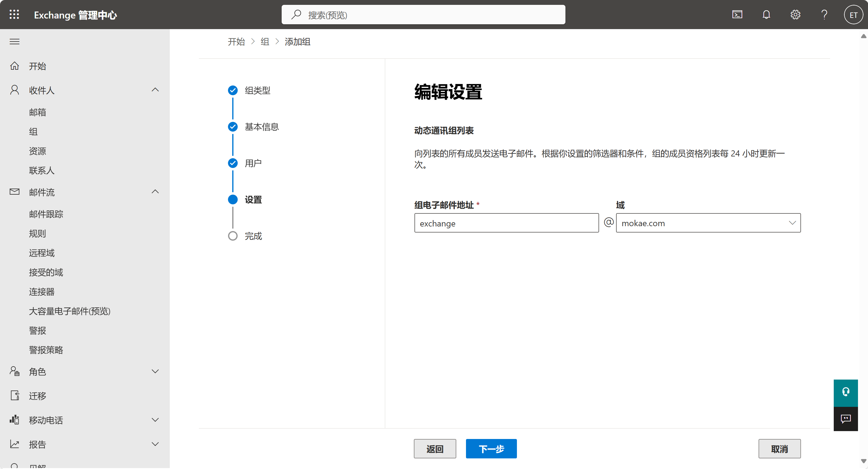This screenshot has height=469, width=868.
Task: Click the roles icon beside 角色
Action: click(x=15, y=371)
